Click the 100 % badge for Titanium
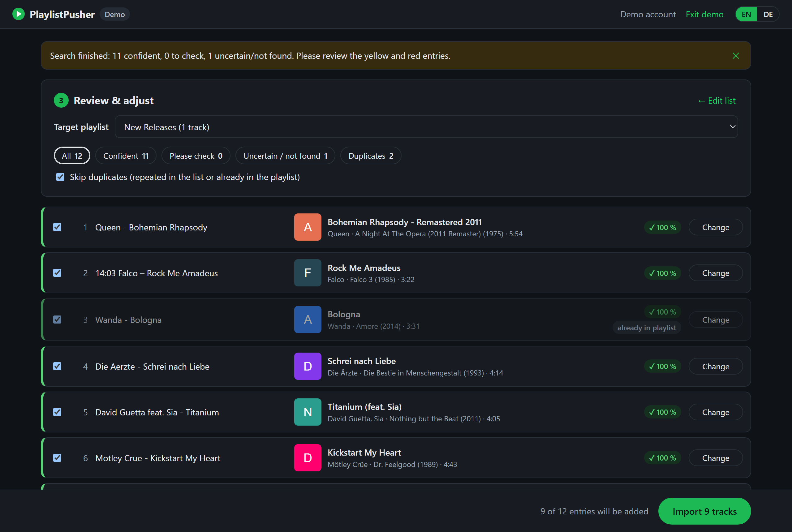 click(662, 412)
